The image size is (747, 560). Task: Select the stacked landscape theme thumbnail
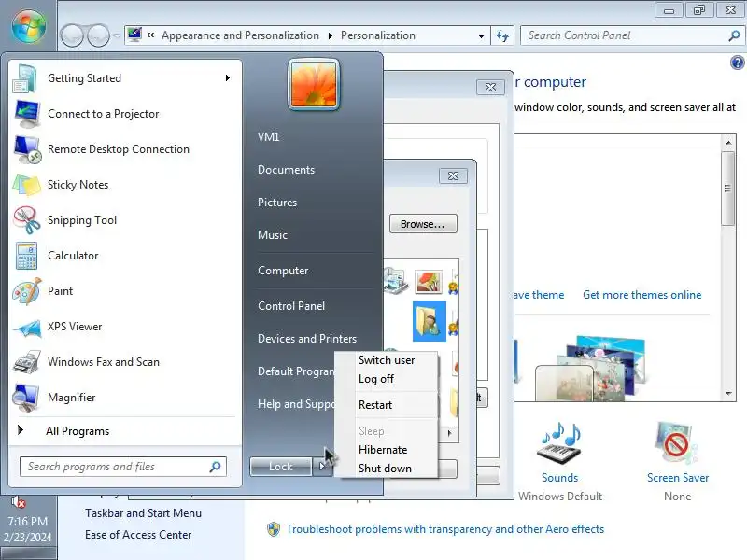tap(591, 368)
